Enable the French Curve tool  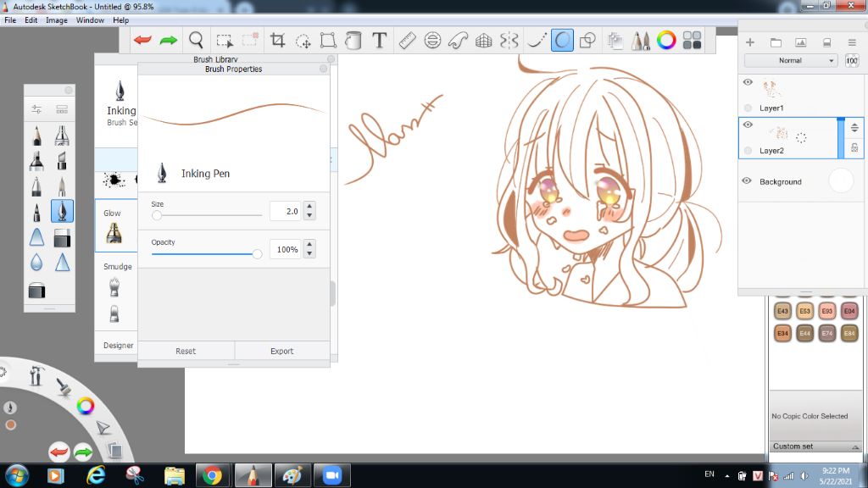click(x=458, y=40)
